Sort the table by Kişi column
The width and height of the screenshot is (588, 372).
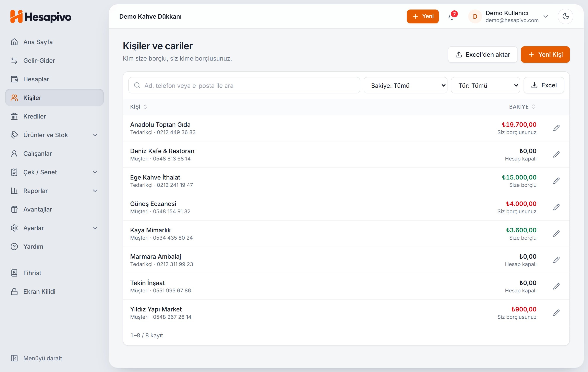point(138,107)
